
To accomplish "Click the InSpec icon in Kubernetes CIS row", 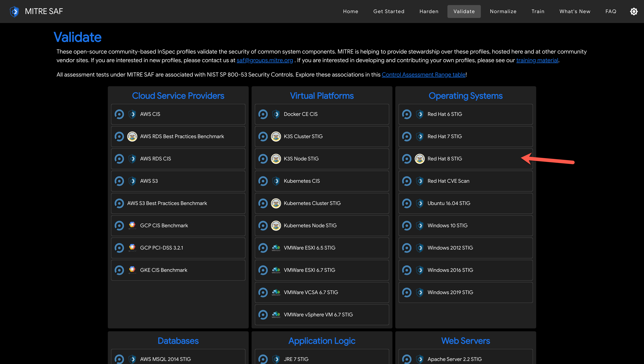I will (x=263, y=181).
